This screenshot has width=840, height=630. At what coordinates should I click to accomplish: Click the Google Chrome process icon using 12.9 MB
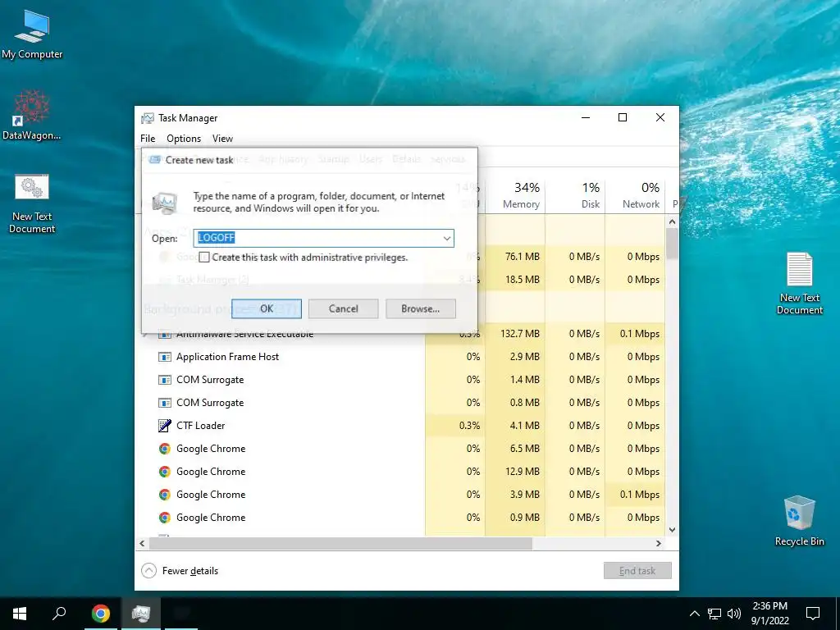(x=164, y=472)
